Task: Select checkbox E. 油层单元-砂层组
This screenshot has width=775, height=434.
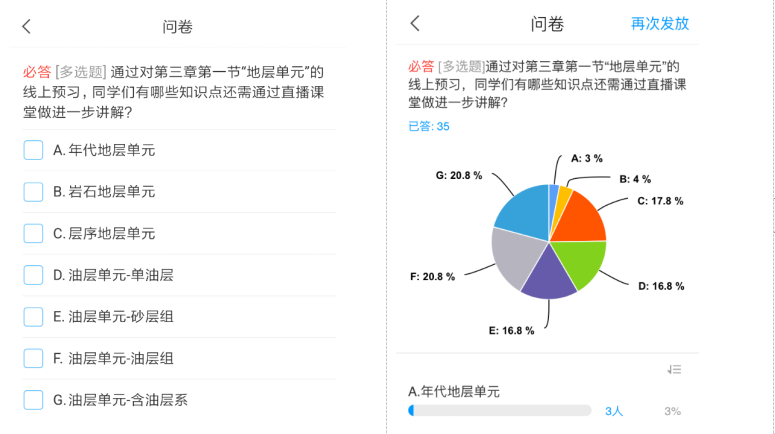Action: 34,316
